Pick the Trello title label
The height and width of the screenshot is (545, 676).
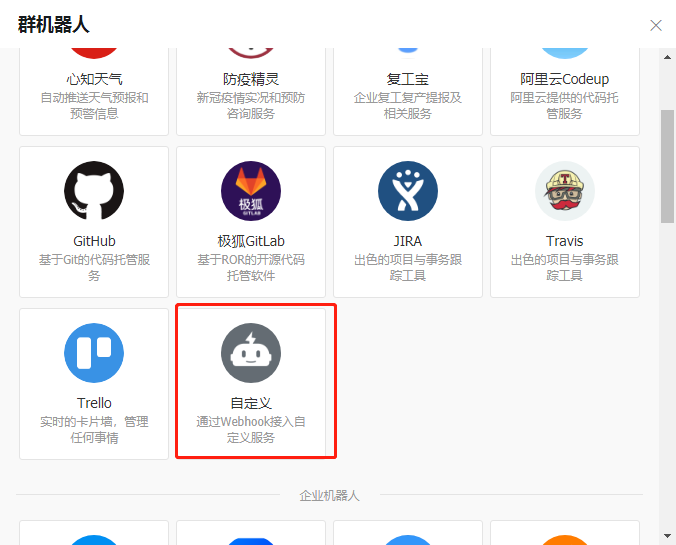[x=94, y=403]
